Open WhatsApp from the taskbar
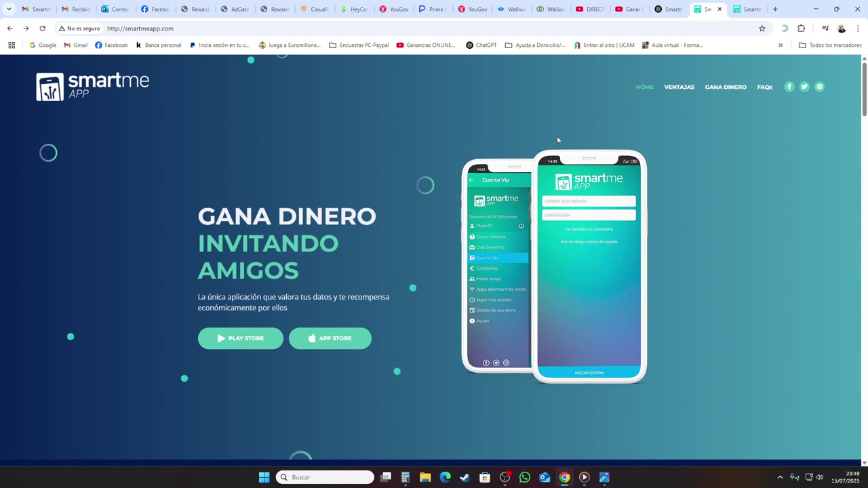This screenshot has height=488, width=868. click(525, 477)
